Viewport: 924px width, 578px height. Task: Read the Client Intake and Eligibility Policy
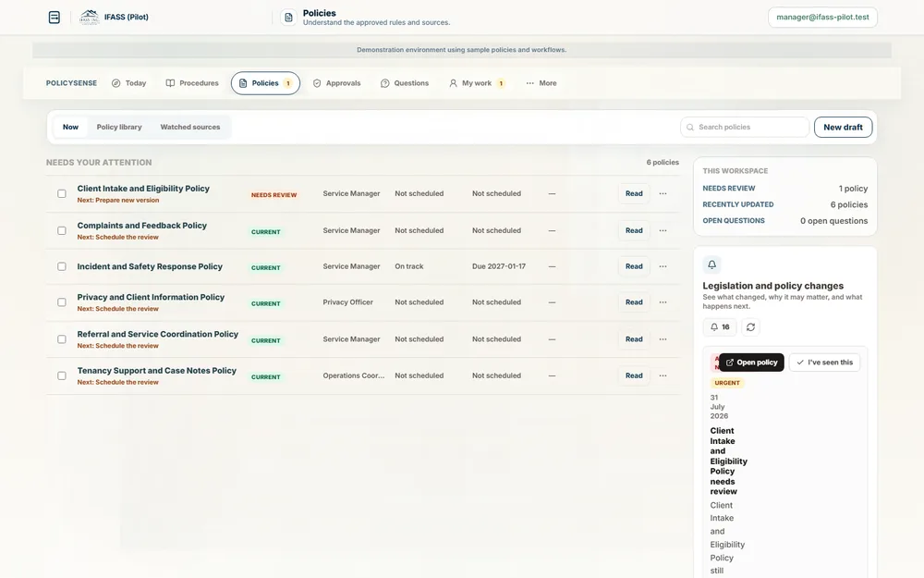[x=634, y=193]
